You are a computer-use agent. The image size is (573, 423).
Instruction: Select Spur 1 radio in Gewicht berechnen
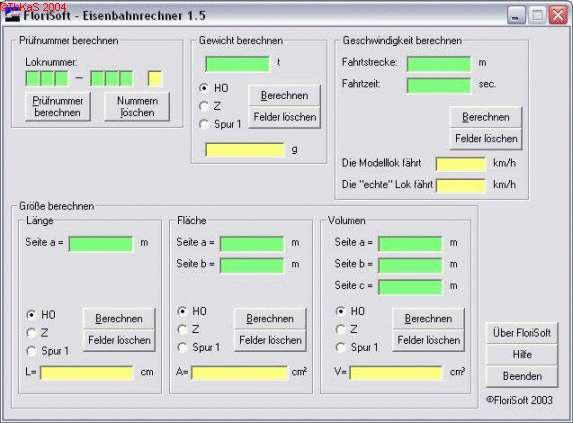pos(204,124)
